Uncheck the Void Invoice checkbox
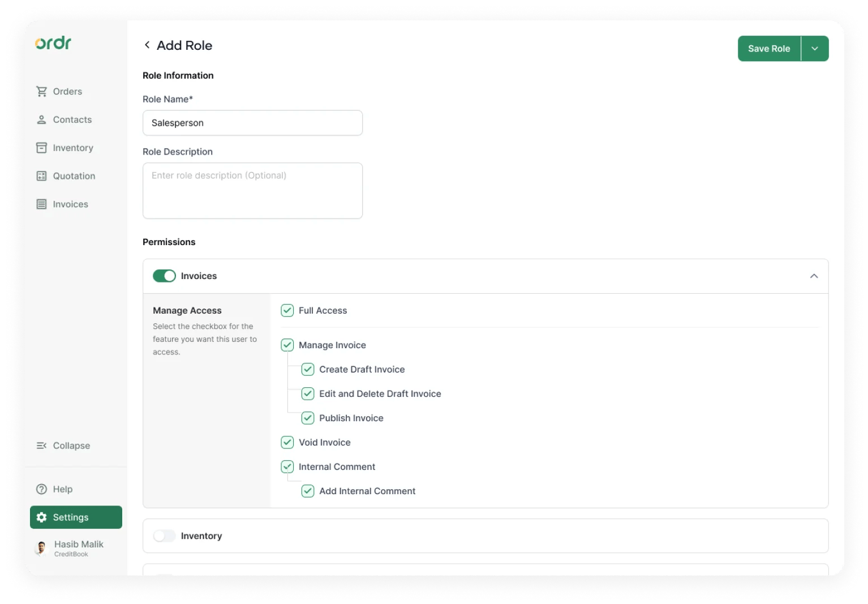This screenshot has height=604, width=868. (287, 443)
